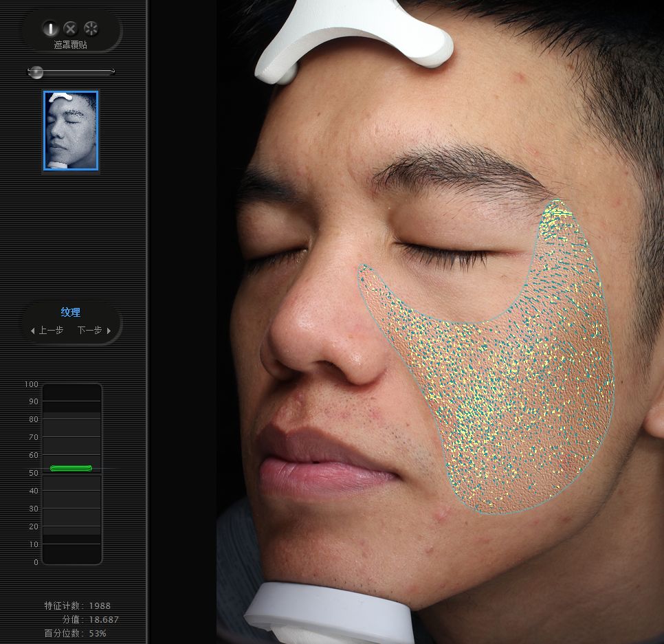664x644 pixels.
Task: Click the slider handle below the mask overlay panel
Action: tap(36, 71)
